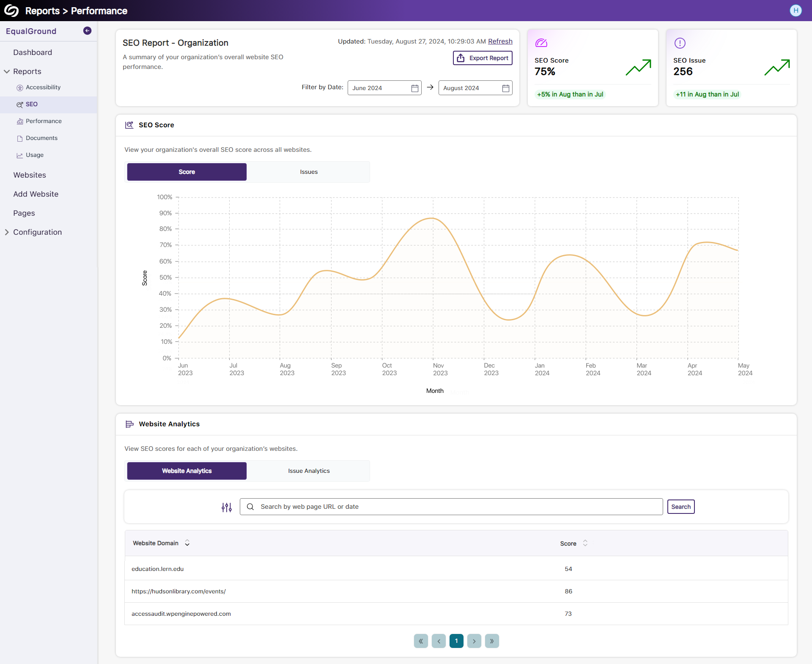The height and width of the screenshot is (664, 812).
Task: Click the user avatar H icon
Action: click(796, 11)
